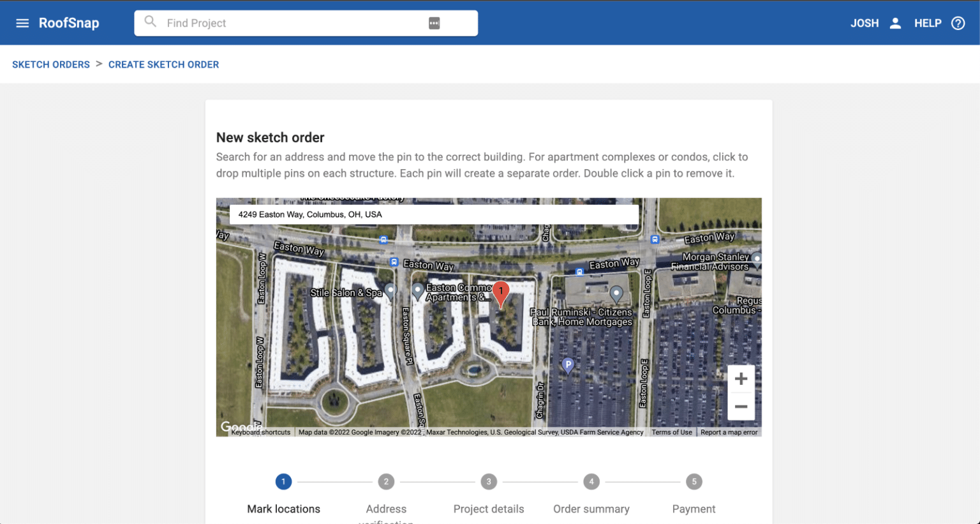Click the Stile Salon & Spa map marker
980x524 pixels.
point(390,292)
